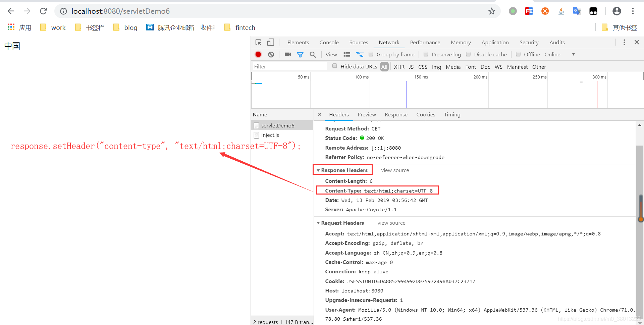
Task: Filter requests by JS
Action: click(x=411, y=67)
